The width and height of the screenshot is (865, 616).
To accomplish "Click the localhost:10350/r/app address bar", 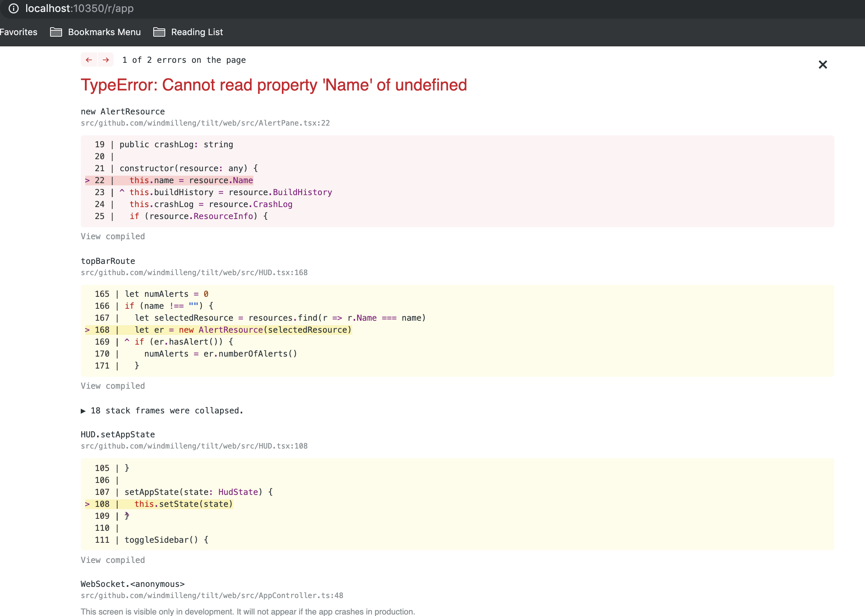I will 79,8.
